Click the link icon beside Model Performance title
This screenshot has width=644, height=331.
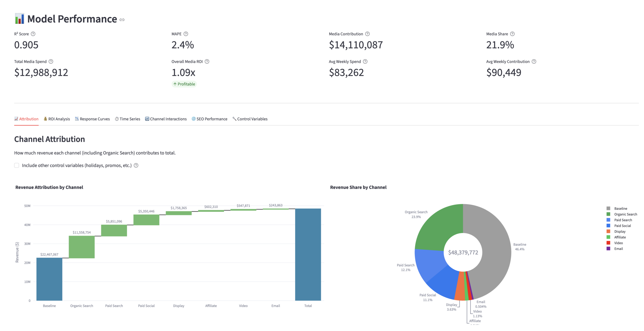122,19
